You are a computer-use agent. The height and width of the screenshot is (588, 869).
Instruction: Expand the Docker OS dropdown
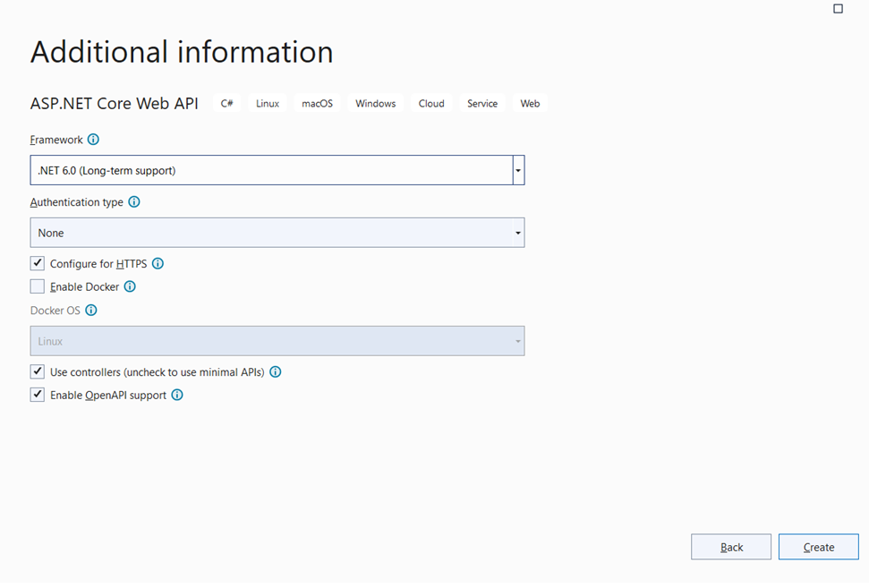[517, 341]
